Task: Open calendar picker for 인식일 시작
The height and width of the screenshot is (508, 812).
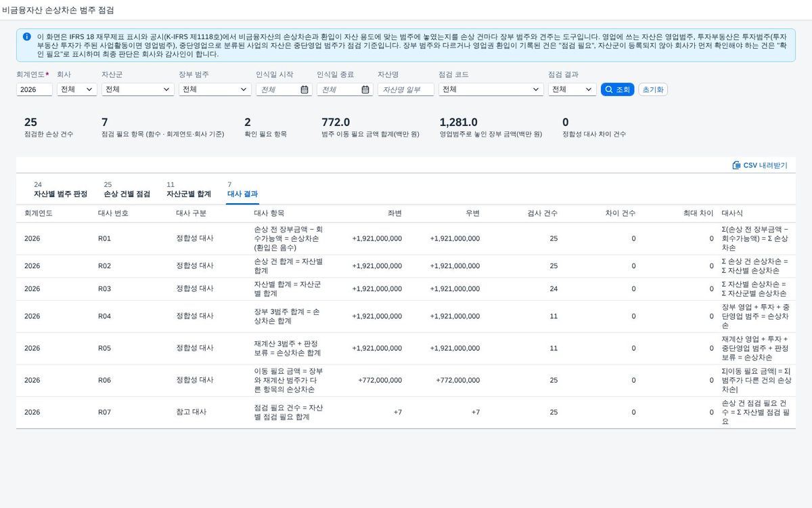Action: 304,89
